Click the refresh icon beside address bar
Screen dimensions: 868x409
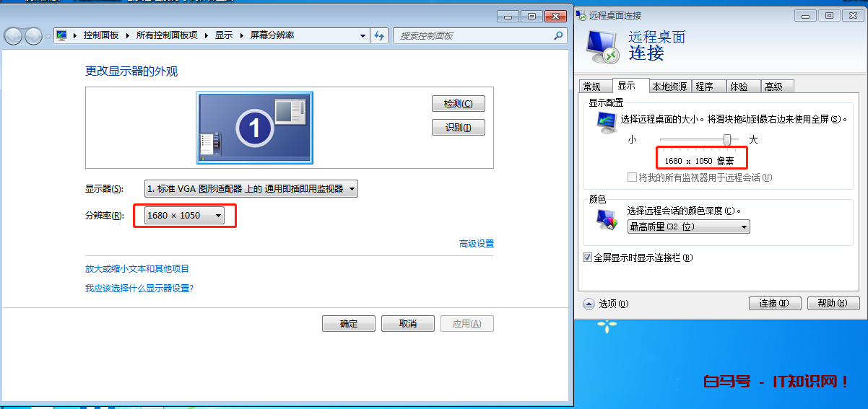[379, 35]
